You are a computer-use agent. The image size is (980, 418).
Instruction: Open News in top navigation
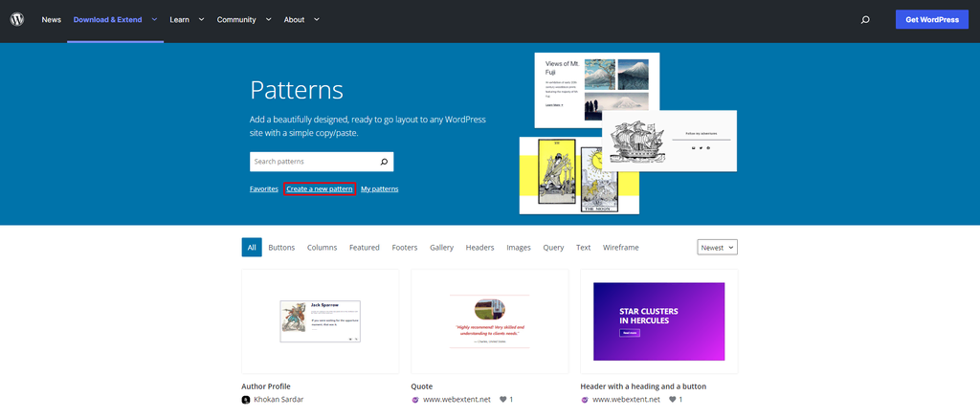click(52, 20)
